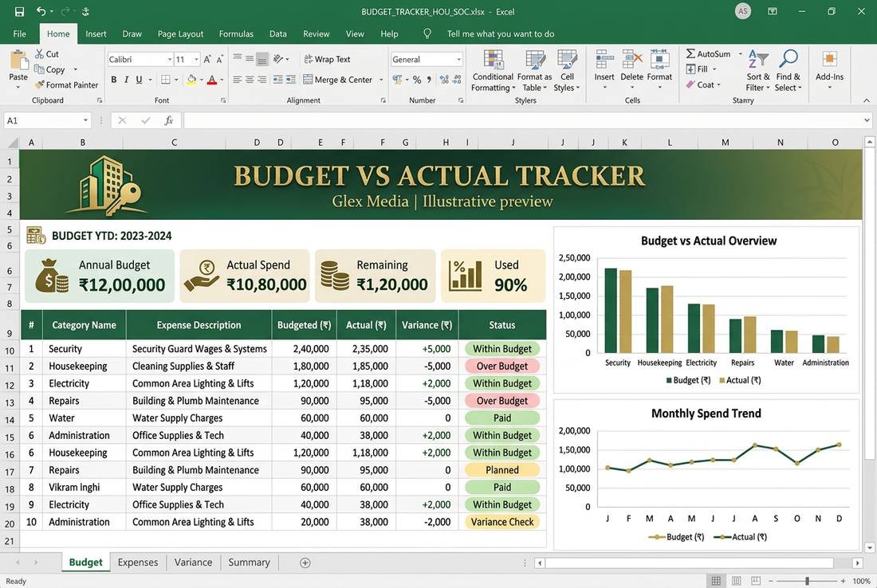Click the Paste clipboard icon
The height and width of the screenshot is (588, 877).
point(18,61)
